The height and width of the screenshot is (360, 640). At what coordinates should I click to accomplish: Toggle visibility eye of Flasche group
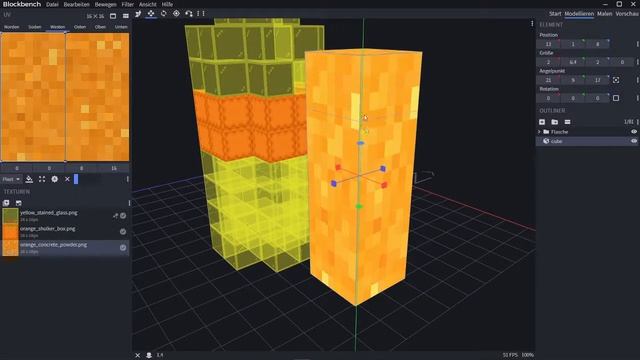[x=634, y=131]
